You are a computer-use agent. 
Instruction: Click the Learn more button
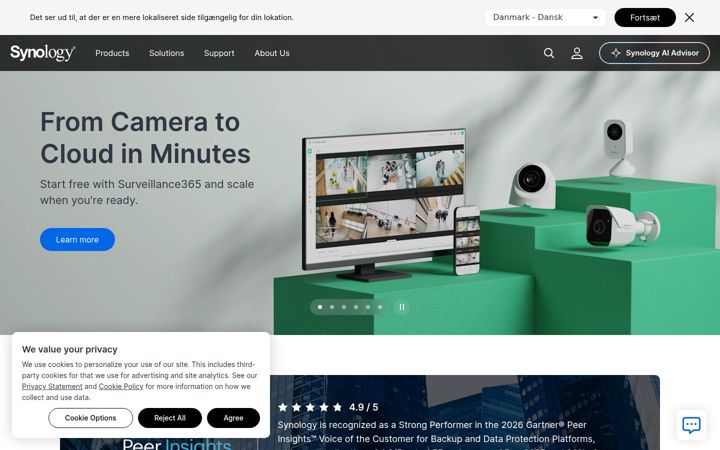(x=77, y=240)
